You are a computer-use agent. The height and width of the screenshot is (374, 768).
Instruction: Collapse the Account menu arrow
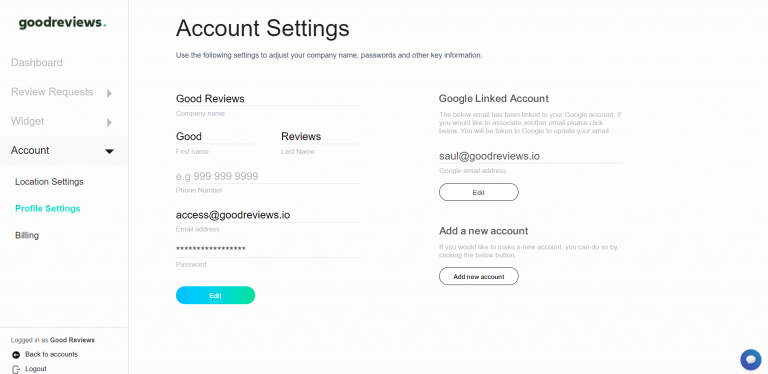coord(110,151)
